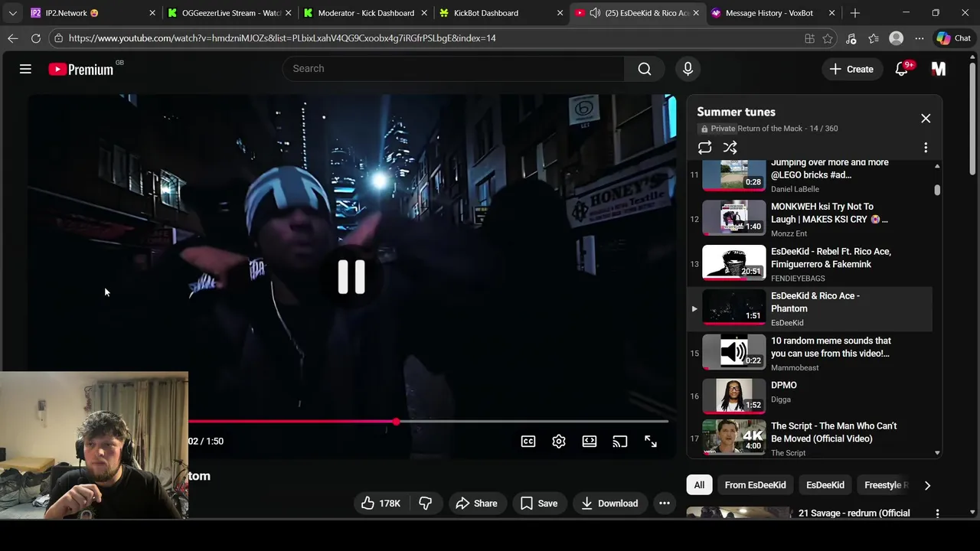Go back to previous page
The width and height of the screenshot is (980, 551).
coord(13,38)
